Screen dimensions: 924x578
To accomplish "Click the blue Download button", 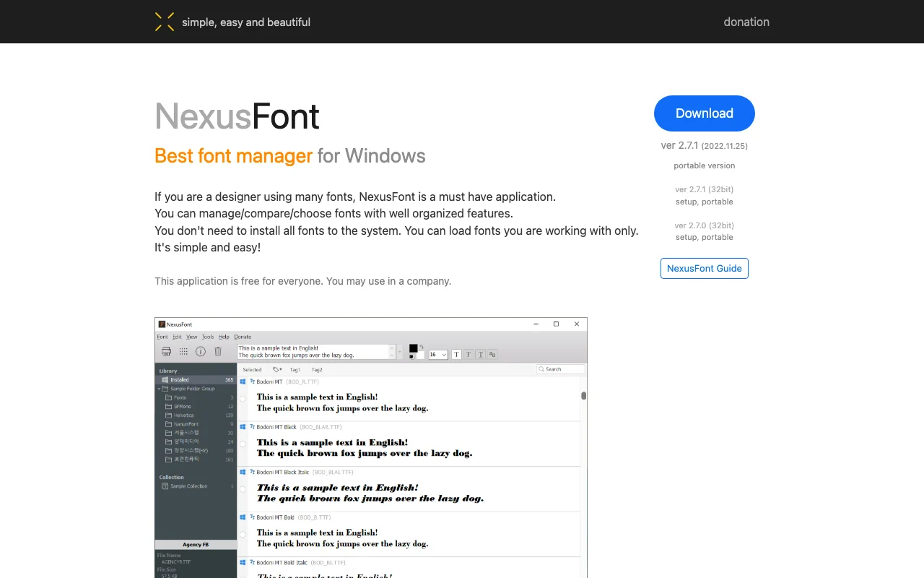I will (x=705, y=113).
